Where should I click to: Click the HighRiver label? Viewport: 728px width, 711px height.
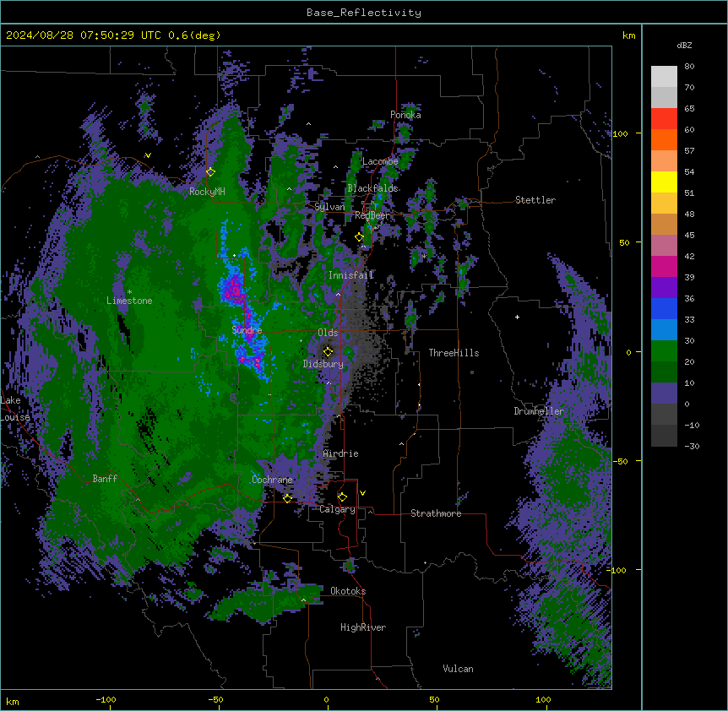363,627
